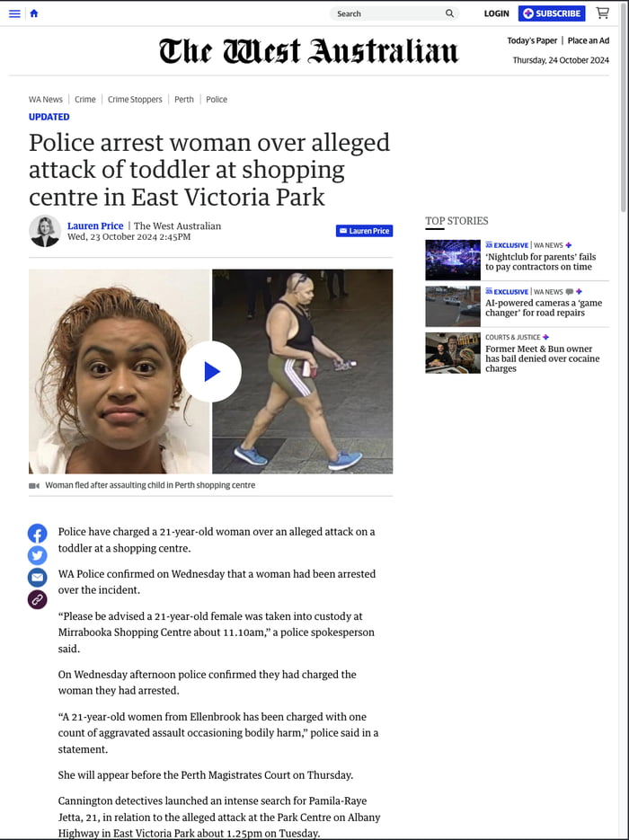Viewport: 629px width, 840px height.
Task: Click the page vertical scrollbar
Action: pyautogui.click(x=623, y=420)
